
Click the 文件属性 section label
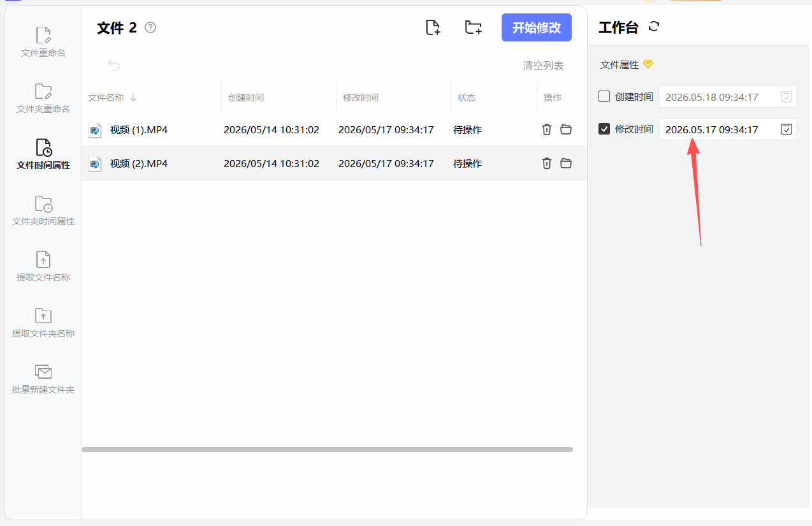pyautogui.click(x=620, y=64)
